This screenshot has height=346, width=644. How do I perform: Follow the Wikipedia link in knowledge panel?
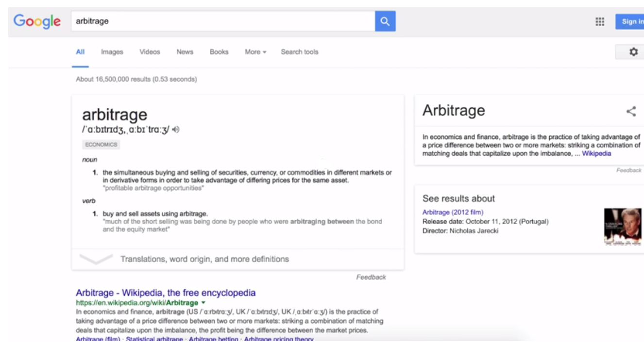(x=596, y=153)
